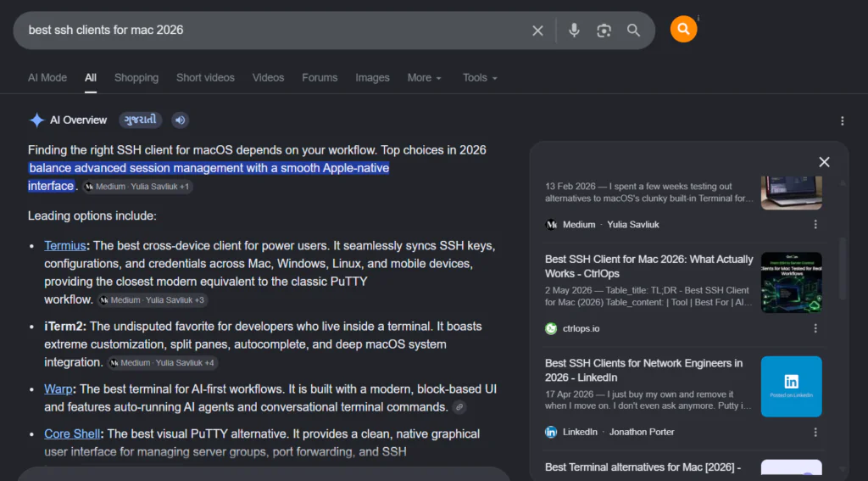Image resolution: width=868 pixels, height=481 pixels.
Task: Click the CtrlOps result thumbnail image
Action: coord(791,282)
